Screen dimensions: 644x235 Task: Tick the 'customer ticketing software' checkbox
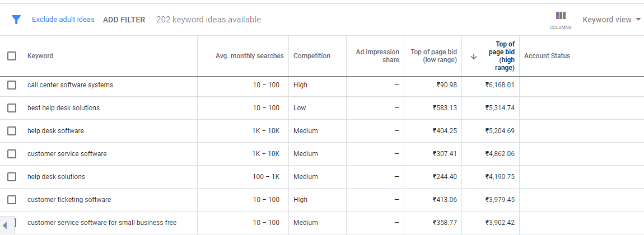12,200
